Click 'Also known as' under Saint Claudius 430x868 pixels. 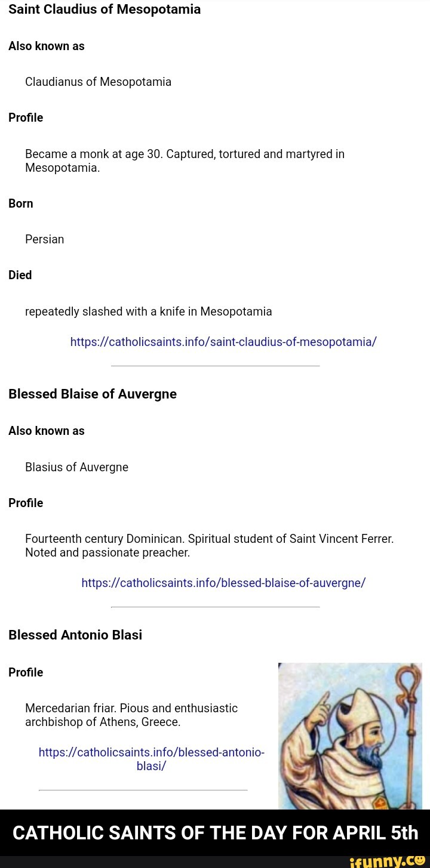click(47, 46)
